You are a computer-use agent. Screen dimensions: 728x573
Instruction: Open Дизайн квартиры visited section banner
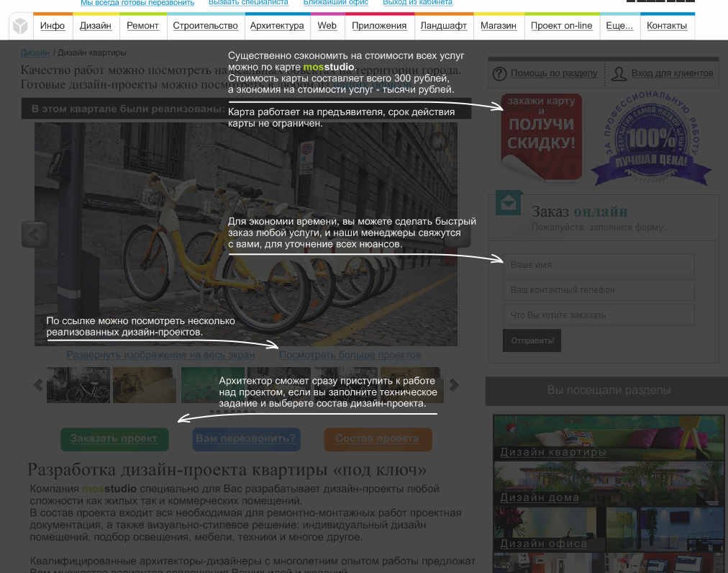tap(609, 438)
